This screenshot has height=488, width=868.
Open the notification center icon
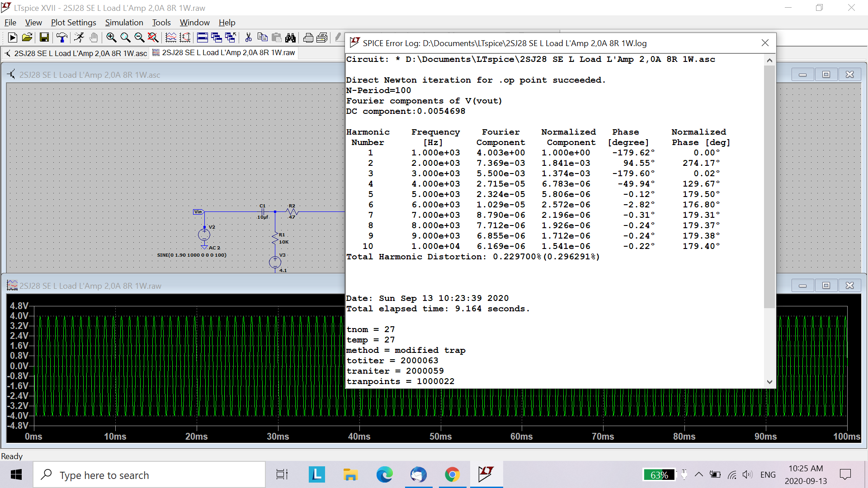(845, 474)
